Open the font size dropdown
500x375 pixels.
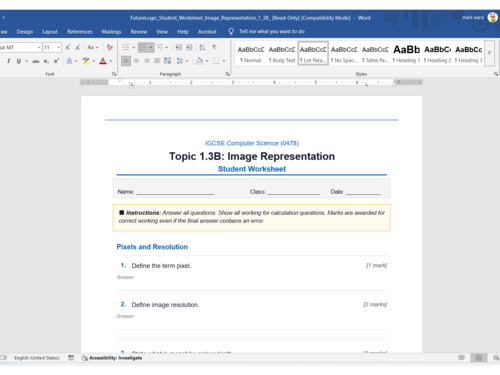coord(59,47)
